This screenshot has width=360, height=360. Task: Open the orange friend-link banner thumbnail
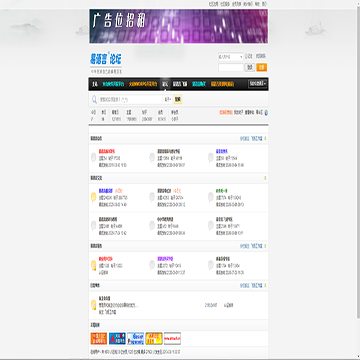(x=99, y=338)
